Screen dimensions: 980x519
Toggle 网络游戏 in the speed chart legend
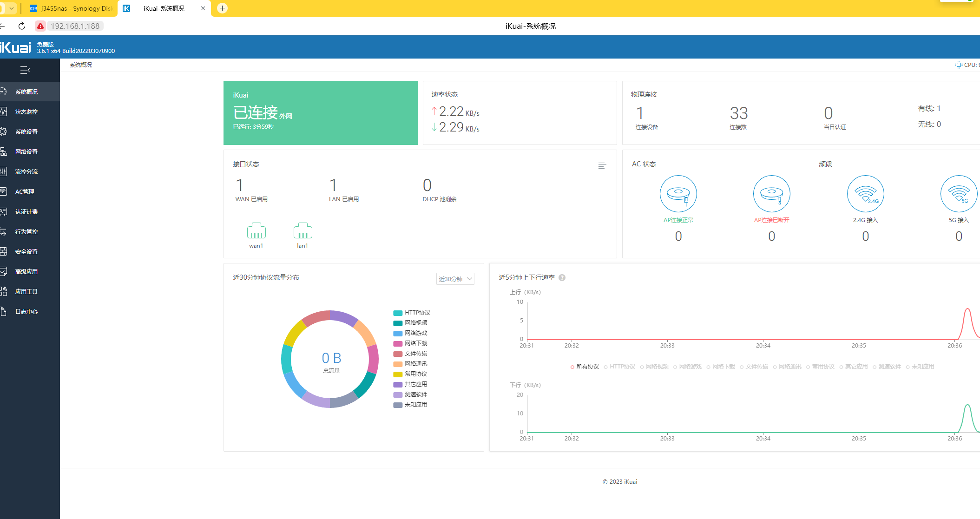(x=687, y=367)
